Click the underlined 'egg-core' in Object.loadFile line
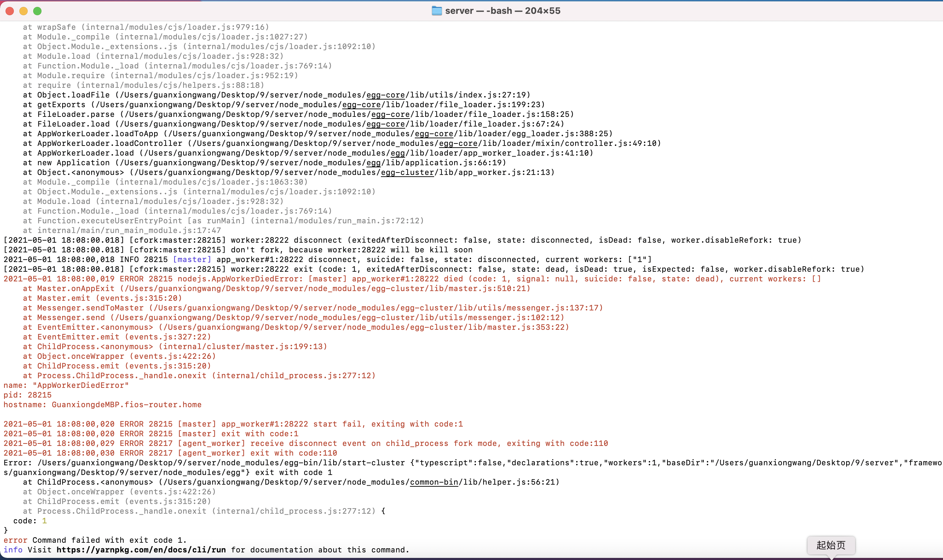This screenshot has height=560, width=943. (x=386, y=95)
